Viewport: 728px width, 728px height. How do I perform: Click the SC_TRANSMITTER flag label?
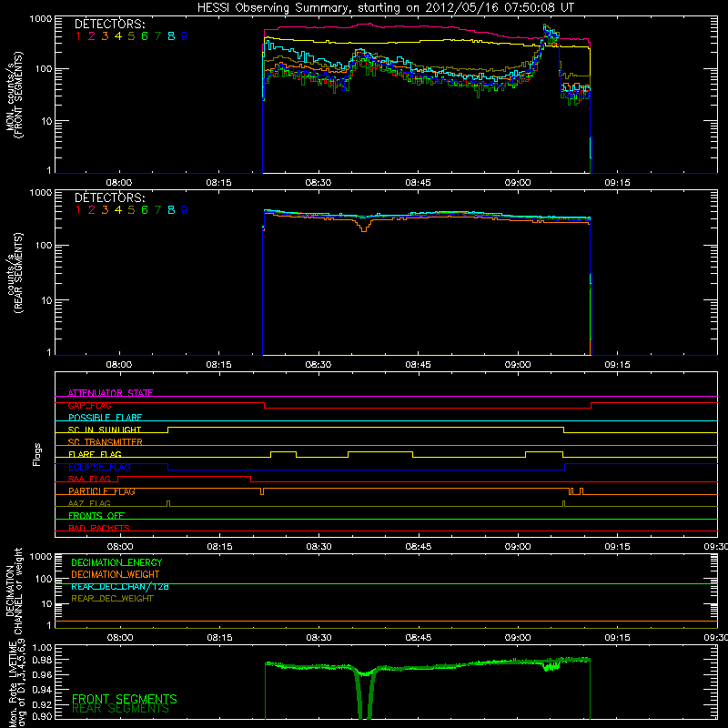(105, 442)
